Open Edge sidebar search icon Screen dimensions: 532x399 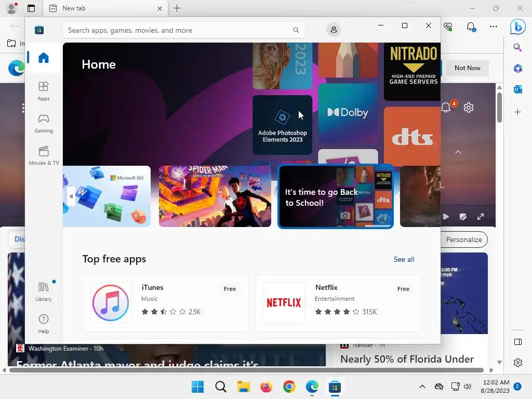(517, 47)
